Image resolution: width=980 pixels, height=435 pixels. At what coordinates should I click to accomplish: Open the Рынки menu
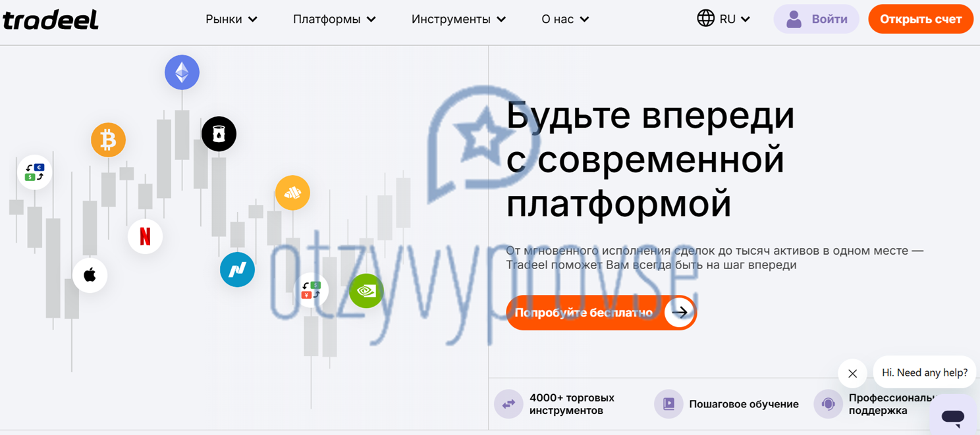click(231, 19)
